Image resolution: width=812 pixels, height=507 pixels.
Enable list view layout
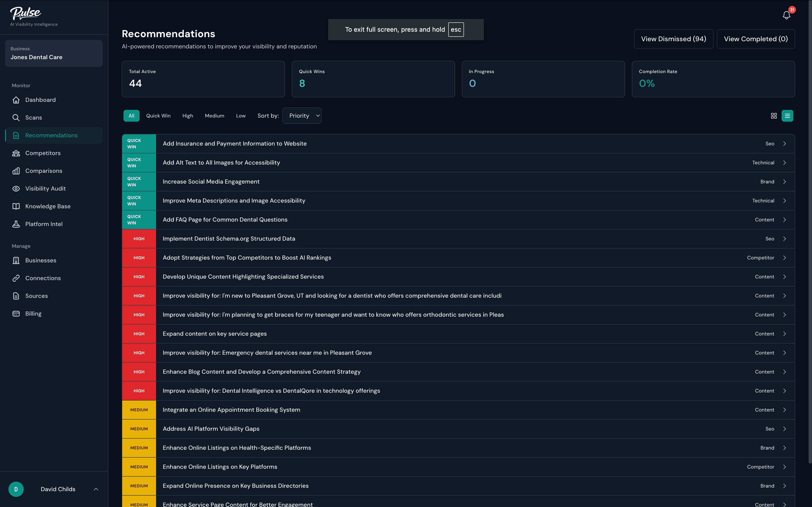(x=787, y=115)
